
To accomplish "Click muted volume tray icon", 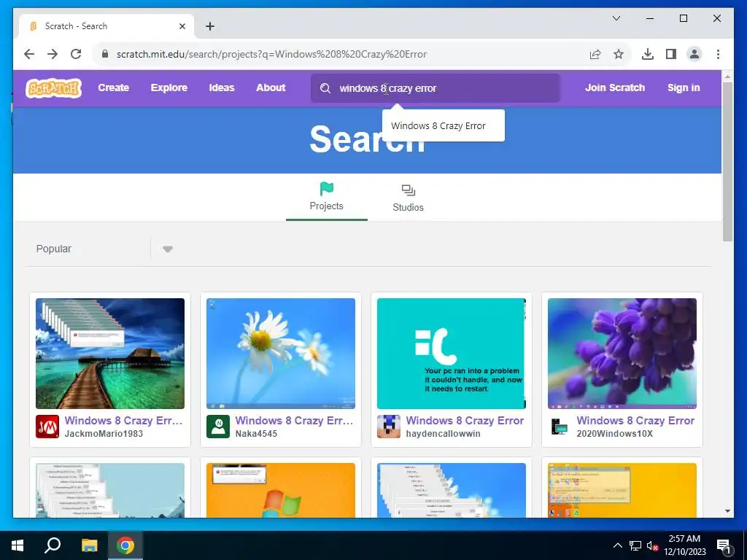I will pos(652,545).
